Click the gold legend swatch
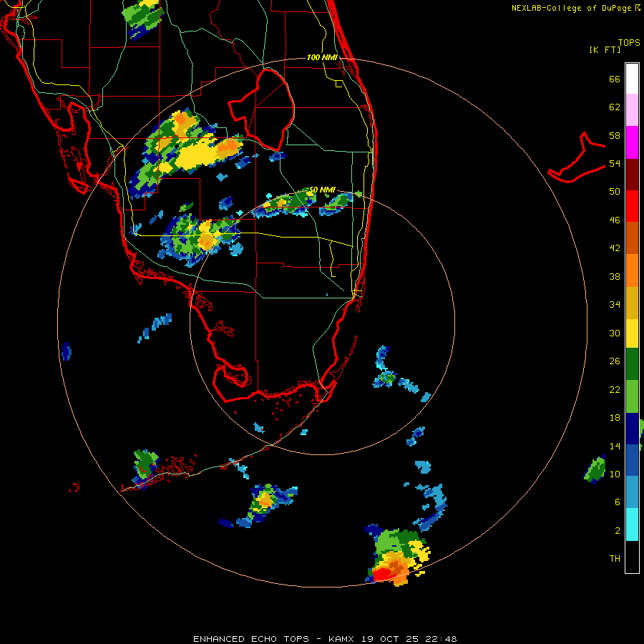 coord(632,303)
